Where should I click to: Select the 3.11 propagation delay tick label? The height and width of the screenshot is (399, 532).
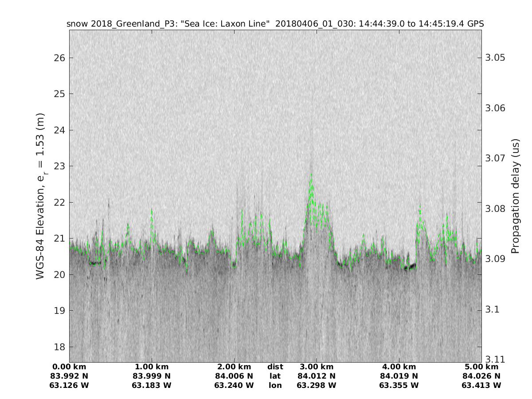tap(492, 359)
